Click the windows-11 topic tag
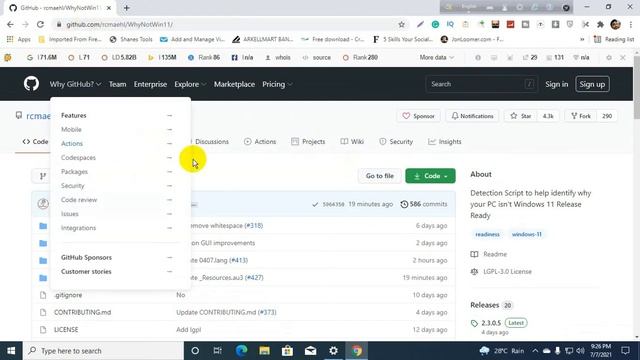Screen dimensions: 640x360 pyautogui.click(x=527, y=234)
